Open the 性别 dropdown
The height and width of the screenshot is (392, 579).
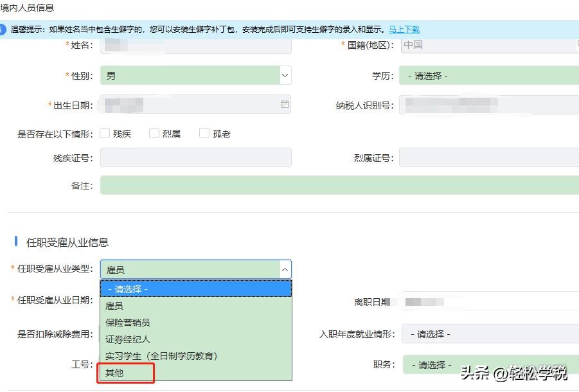(x=284, y=75)
